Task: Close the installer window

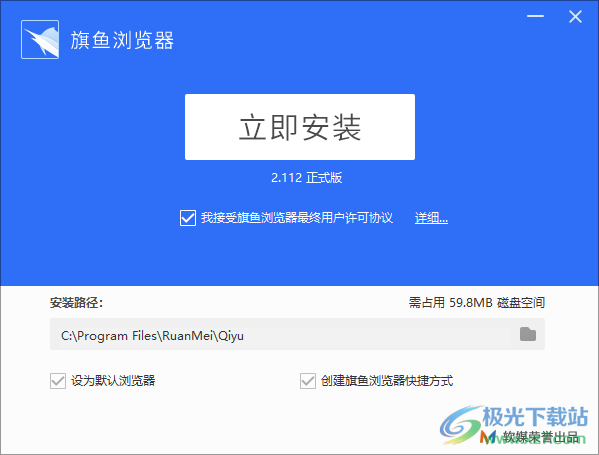Action: pyautogui.click(x=575, y=16)
